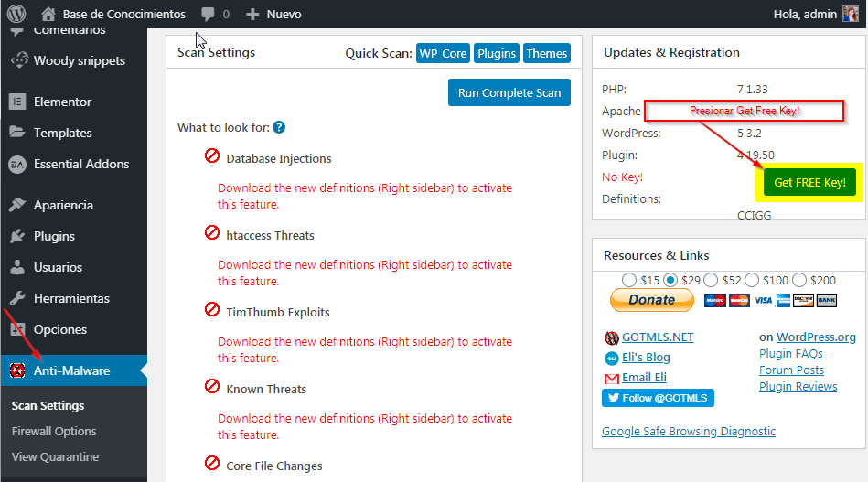Click the blue help question mark icon
The width and height of the screenshot is (868, 482).
[x=279, y=128]
